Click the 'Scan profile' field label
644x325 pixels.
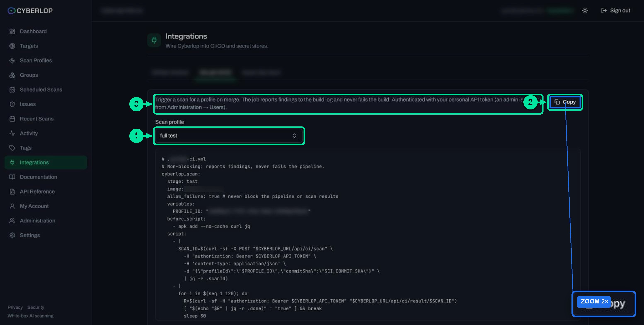coord(169,122)
